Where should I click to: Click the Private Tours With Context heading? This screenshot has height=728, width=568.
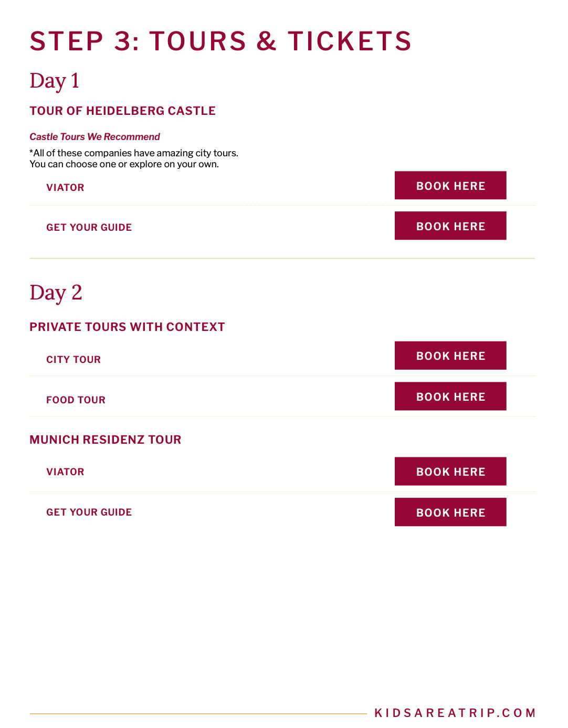tap(127, 327)
